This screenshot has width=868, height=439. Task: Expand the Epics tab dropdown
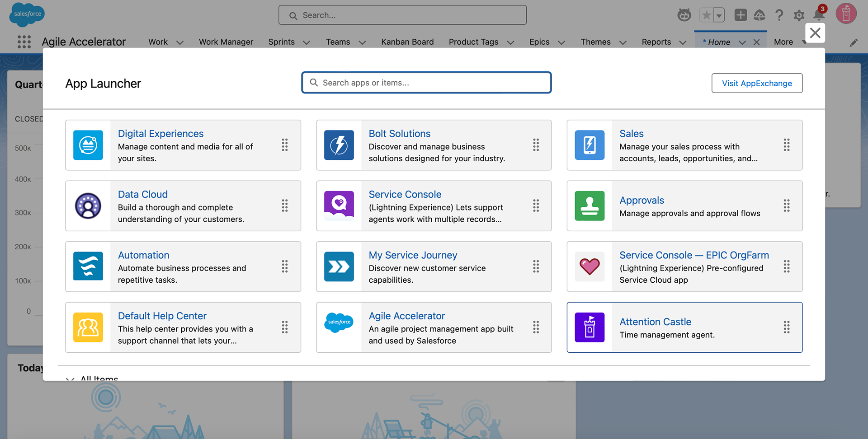[x=561, y=42]
